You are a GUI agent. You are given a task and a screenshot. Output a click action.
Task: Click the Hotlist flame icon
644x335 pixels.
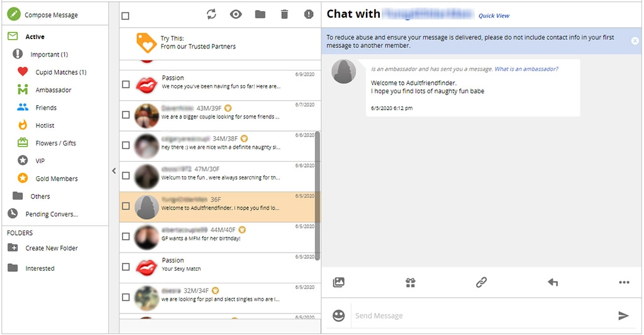pyautogui.click(x=23, y=125)
